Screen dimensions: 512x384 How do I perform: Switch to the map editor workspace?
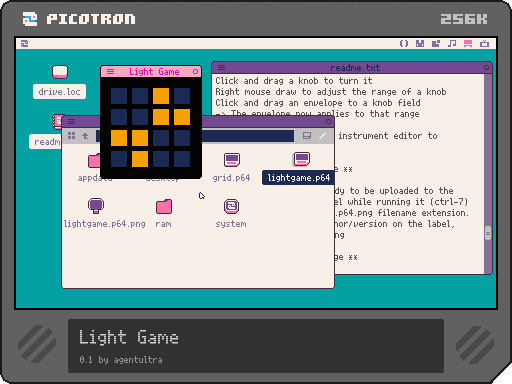(x=436, y=43)
